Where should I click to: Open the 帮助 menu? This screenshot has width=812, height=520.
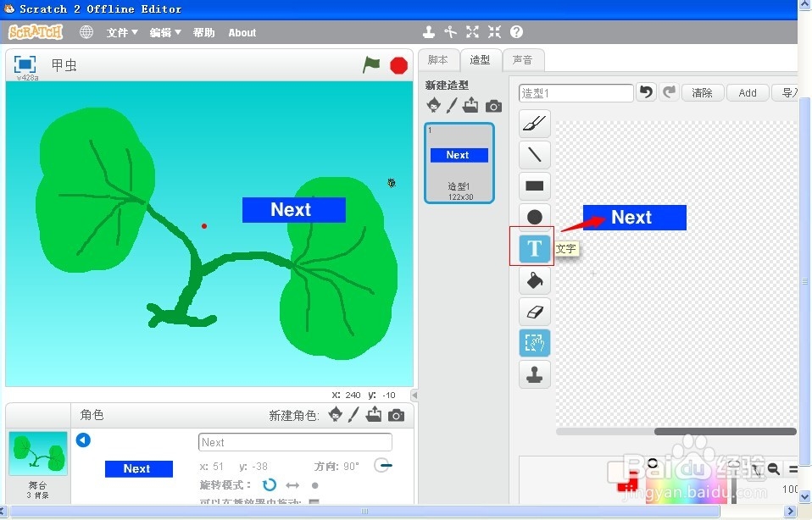(x=203, y=32)
